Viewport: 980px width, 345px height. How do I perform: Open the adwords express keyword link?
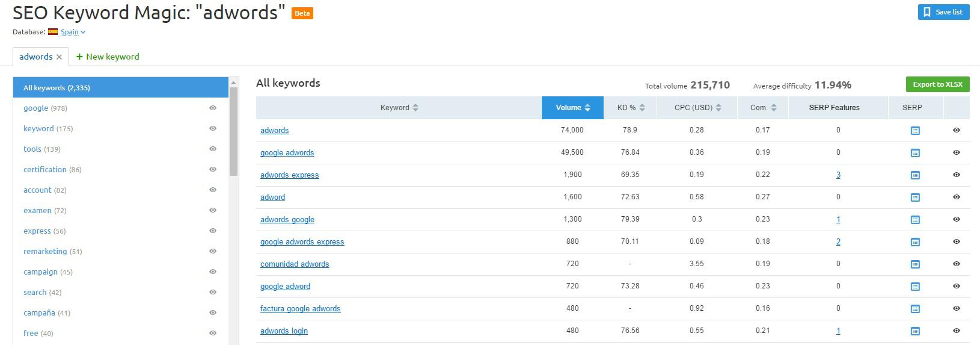pos(289,175)
